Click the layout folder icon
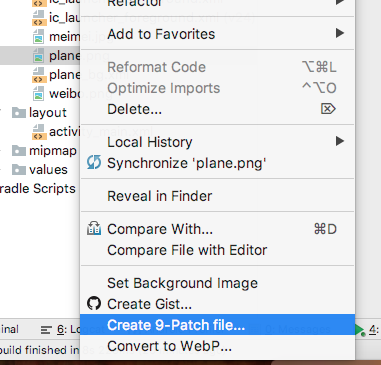The height and width of the screenshot is (365, 381). 19,113
